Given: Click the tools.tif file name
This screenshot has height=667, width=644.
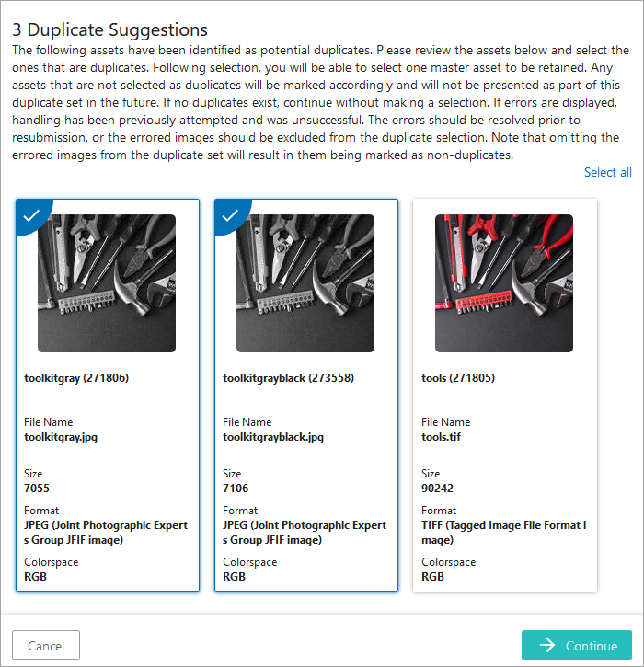Looking at the screenshot, I should point(442,437).
